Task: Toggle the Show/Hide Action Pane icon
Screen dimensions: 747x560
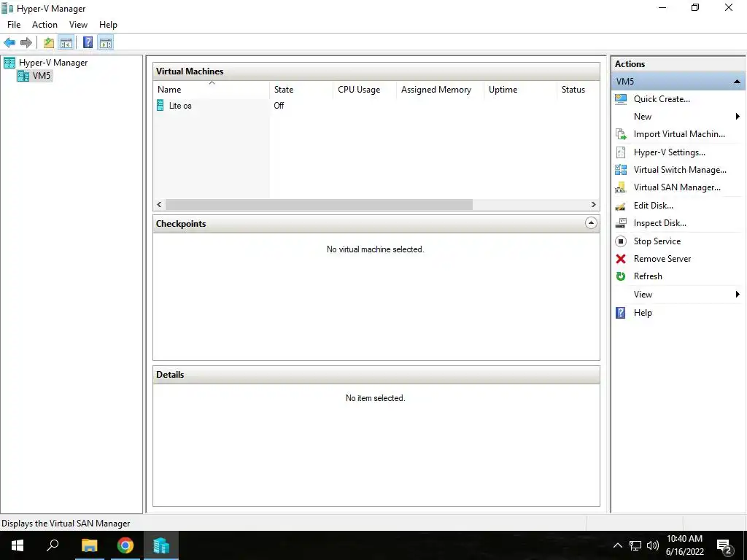Action: pos(106,43)
